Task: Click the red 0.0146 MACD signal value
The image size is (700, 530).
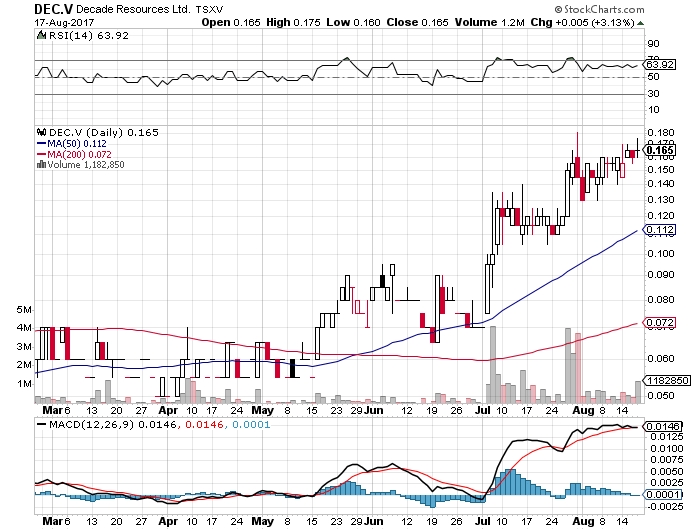Action: click(204, 425)
